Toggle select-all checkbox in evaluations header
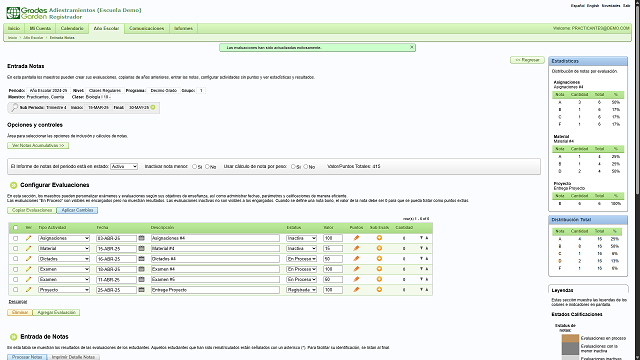 click(x=16, y=228)
